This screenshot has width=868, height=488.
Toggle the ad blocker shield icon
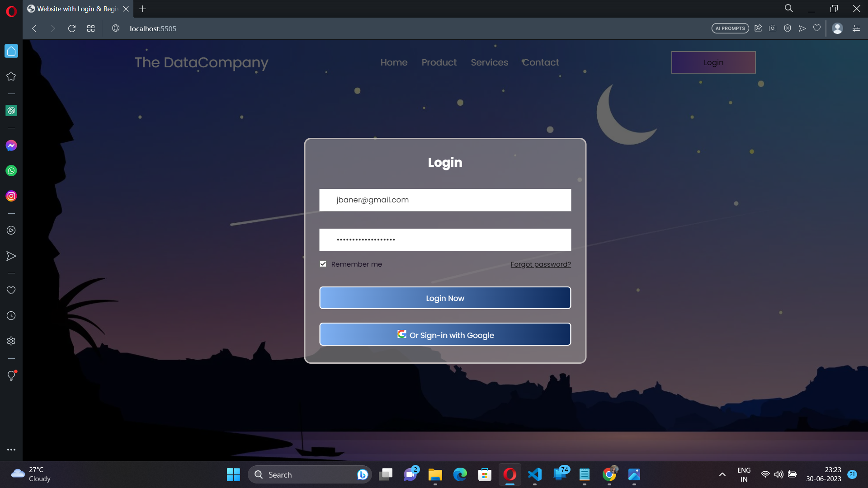[788, 28]
